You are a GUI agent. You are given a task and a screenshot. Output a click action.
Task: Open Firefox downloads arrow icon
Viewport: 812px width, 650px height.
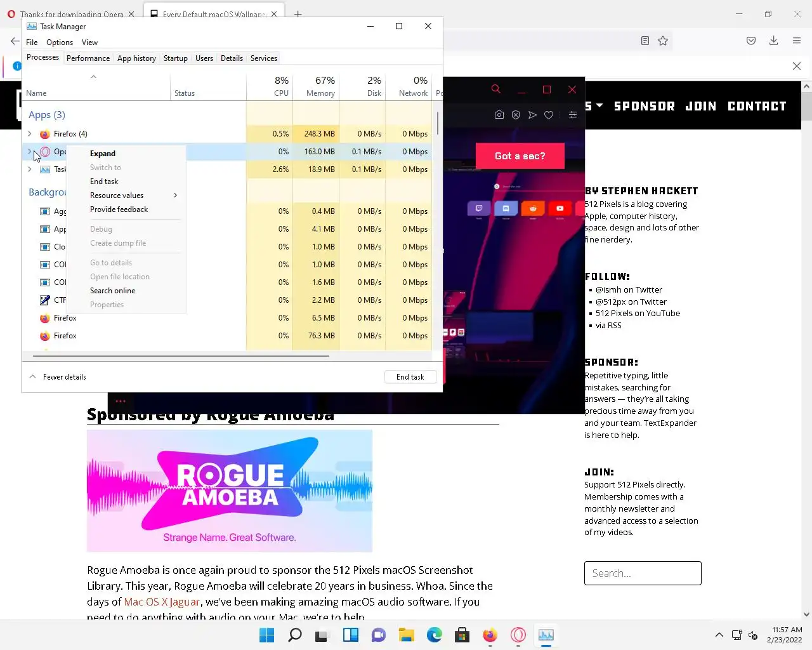pyautogui.click(x=774, y=41)
